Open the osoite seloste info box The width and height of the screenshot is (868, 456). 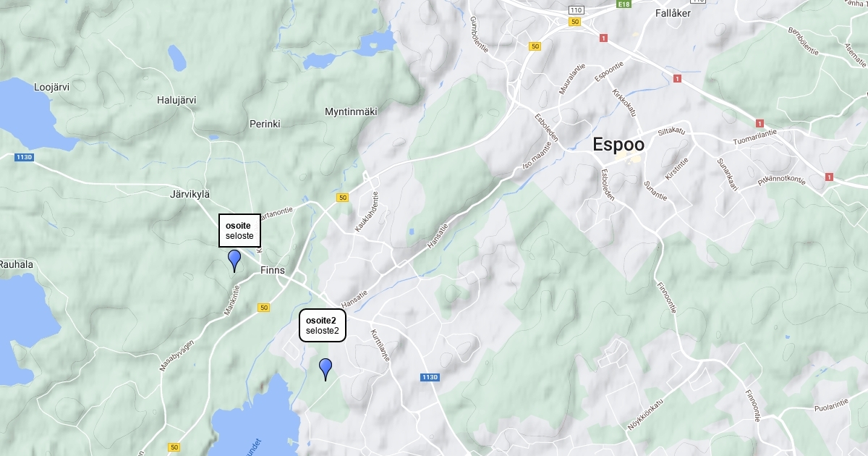click(x=239, y=231)
